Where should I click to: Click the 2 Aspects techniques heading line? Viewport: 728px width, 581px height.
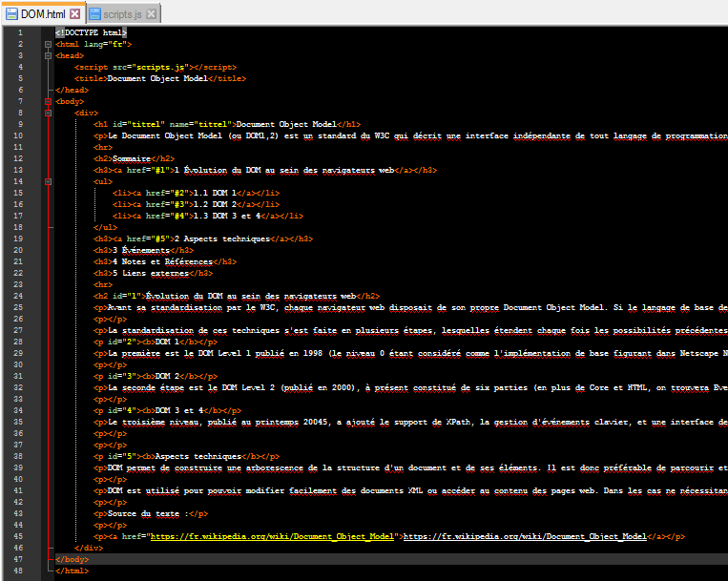pos(203,239)
